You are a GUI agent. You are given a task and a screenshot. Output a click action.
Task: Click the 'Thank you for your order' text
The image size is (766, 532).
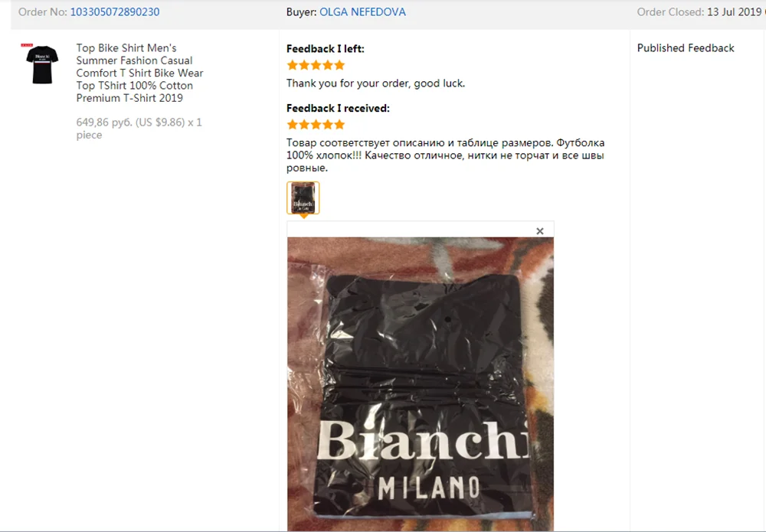(x=375, y=83)
